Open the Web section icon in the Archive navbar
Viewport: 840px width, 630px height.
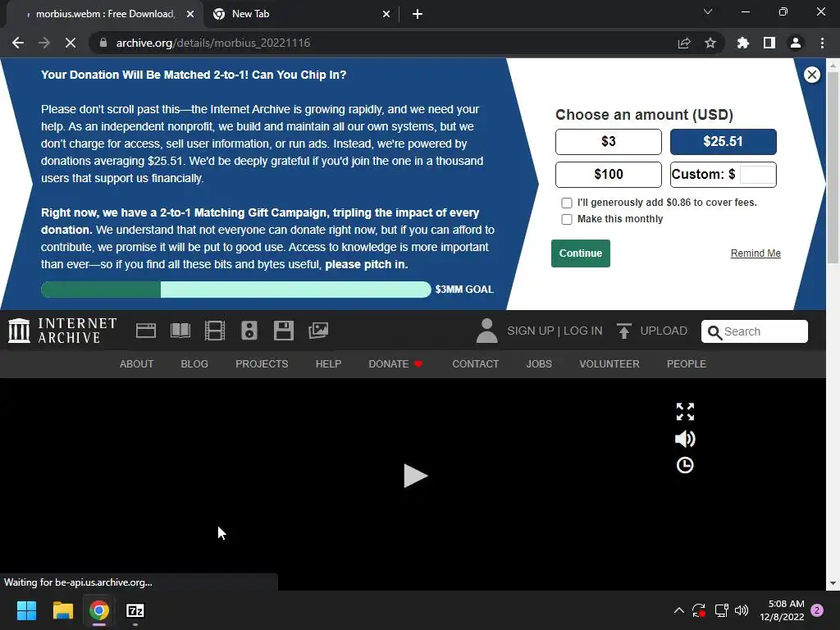[146, 331]
